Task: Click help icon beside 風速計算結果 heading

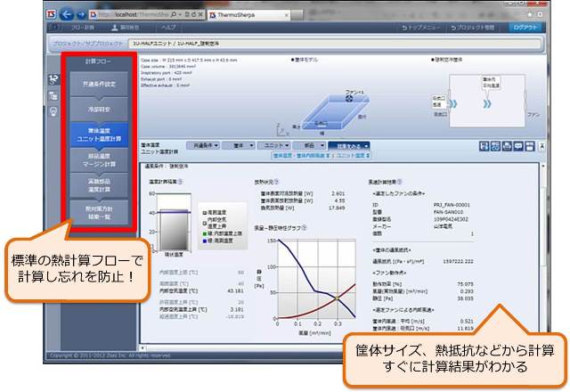Action: (x=400, y=182)
